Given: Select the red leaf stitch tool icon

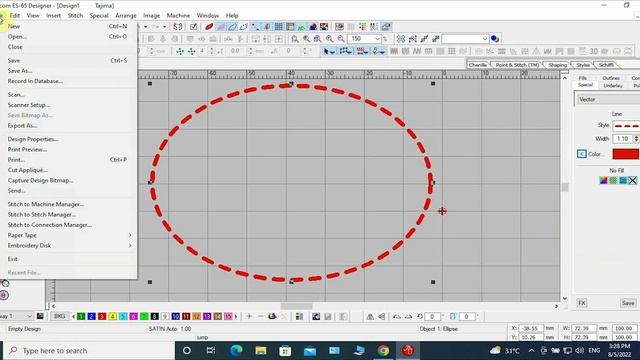Looking at the screenshot, I should [x=209, y=27].
